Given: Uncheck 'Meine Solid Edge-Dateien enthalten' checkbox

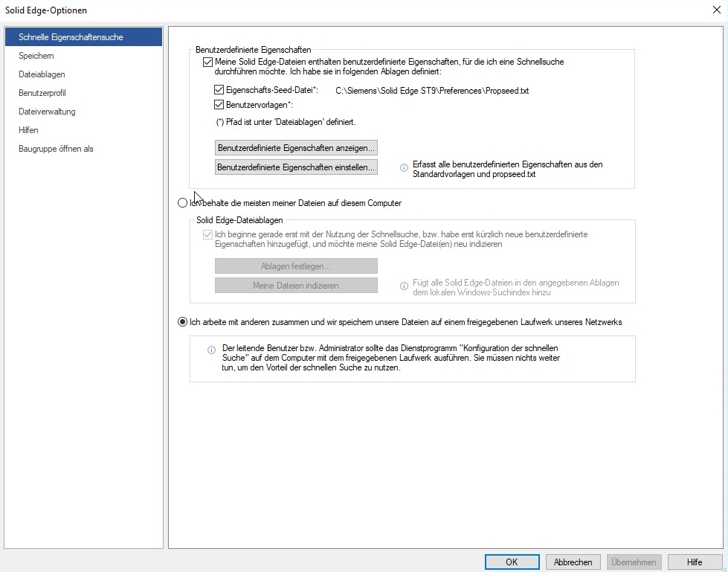Looking at the screenshot, I should tap(207, 62).
